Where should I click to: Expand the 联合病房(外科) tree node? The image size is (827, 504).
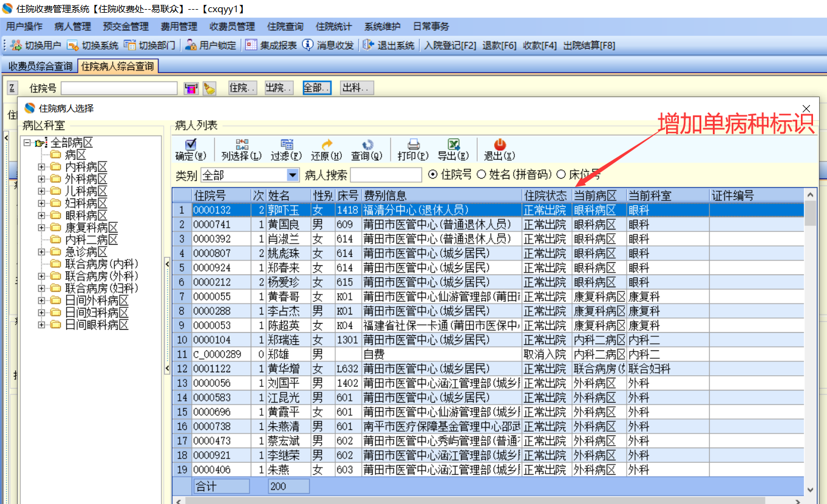41,276
